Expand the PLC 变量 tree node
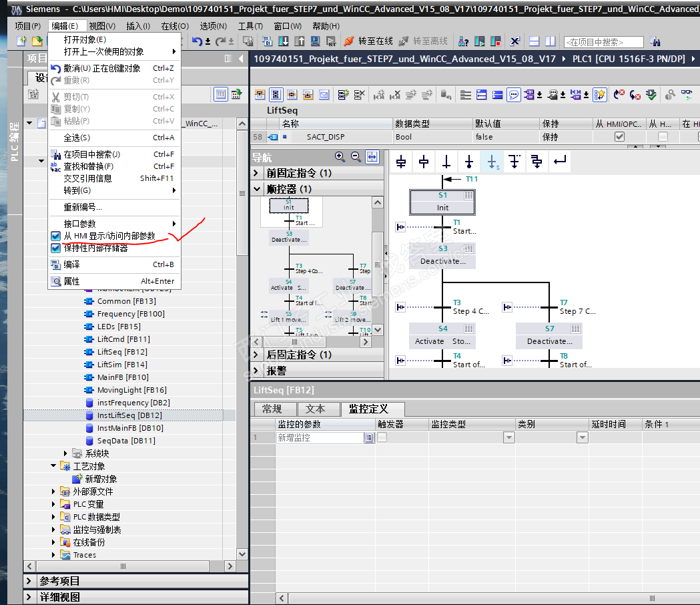This screenshot has height=605, width=700. point(55,504)
